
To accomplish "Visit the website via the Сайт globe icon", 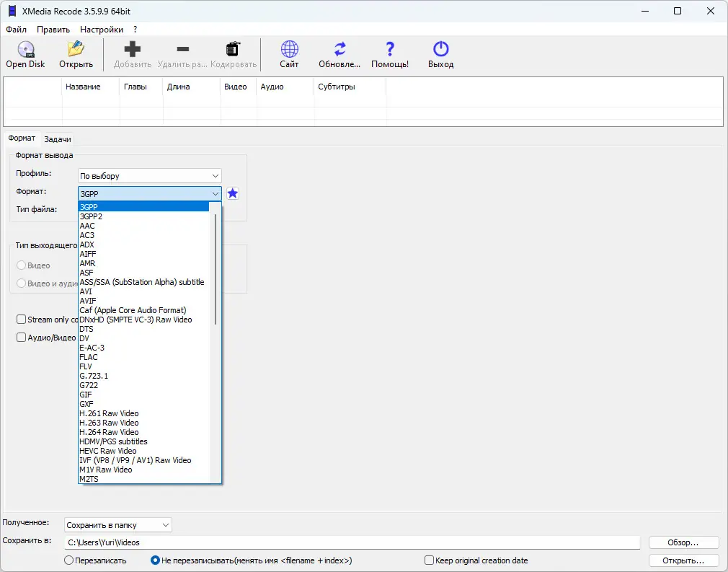I will (x=289, y=49).
